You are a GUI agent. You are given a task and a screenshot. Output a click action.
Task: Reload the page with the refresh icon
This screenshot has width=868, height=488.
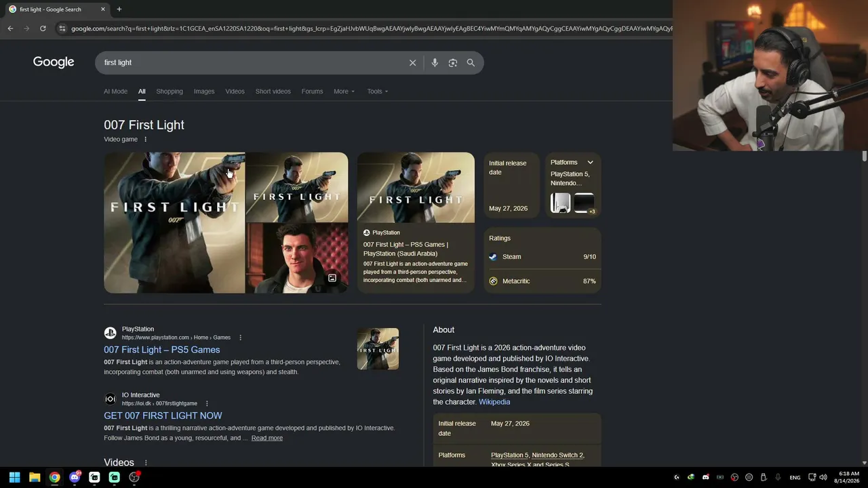pos(43,28)
